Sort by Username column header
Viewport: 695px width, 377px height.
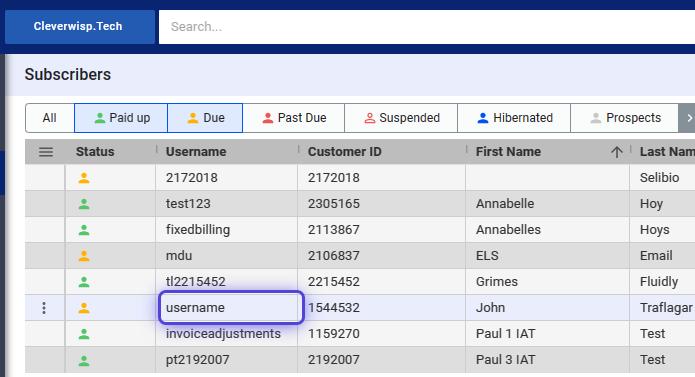tap(196, 152)
